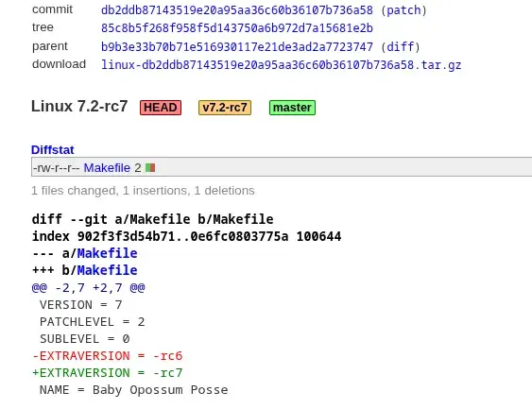Viewport: 532px width, 409px height.
Task: Open Makefile in the diffstat row
Action: pyautogui.click(x=107, y=167)
